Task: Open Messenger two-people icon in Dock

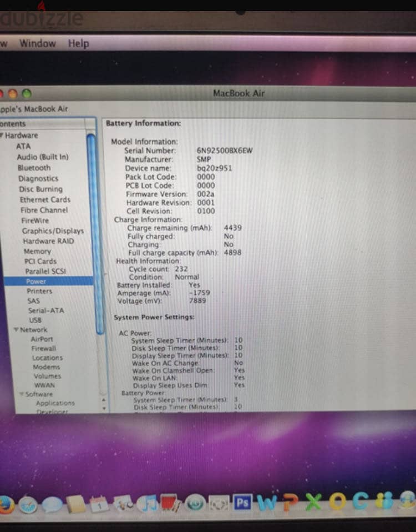Action: (x=384, y=500)
